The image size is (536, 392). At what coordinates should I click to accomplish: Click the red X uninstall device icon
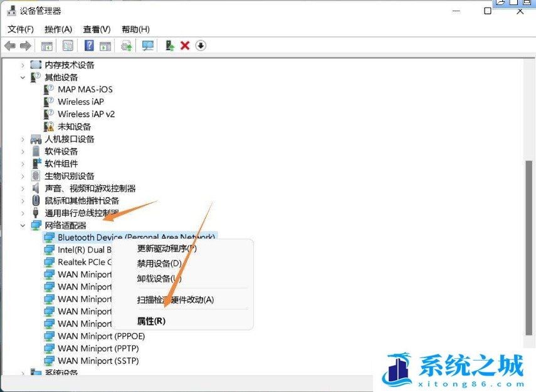[x=185, y=46]
